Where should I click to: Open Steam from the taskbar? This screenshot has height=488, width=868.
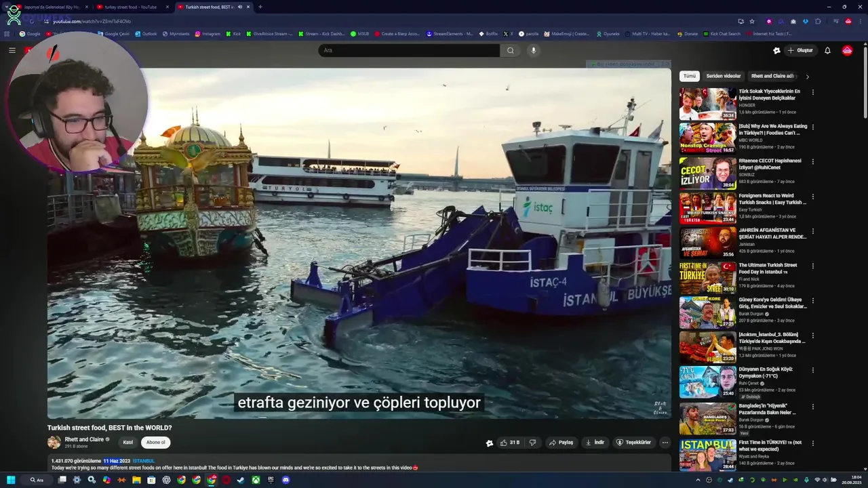[x=241, y=480]
